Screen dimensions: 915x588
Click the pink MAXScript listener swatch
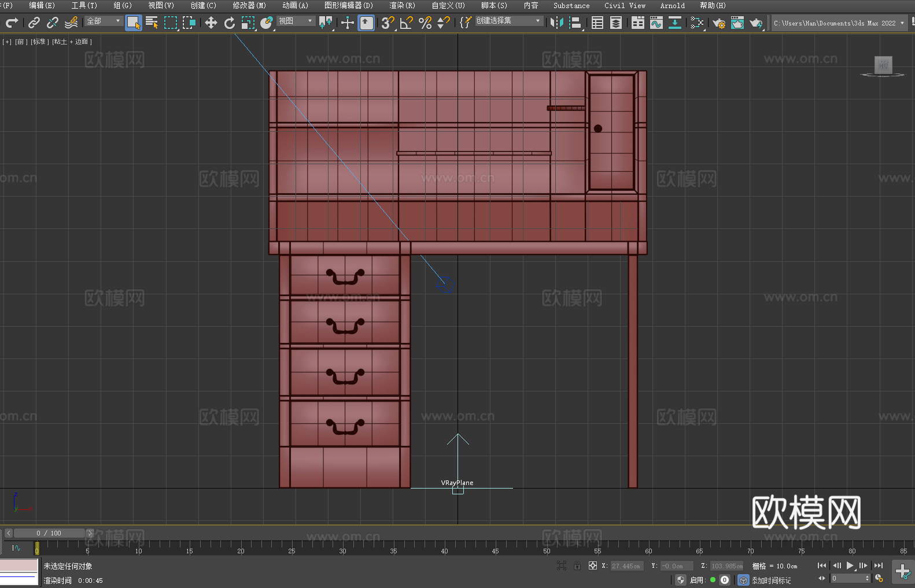point(19,565)
